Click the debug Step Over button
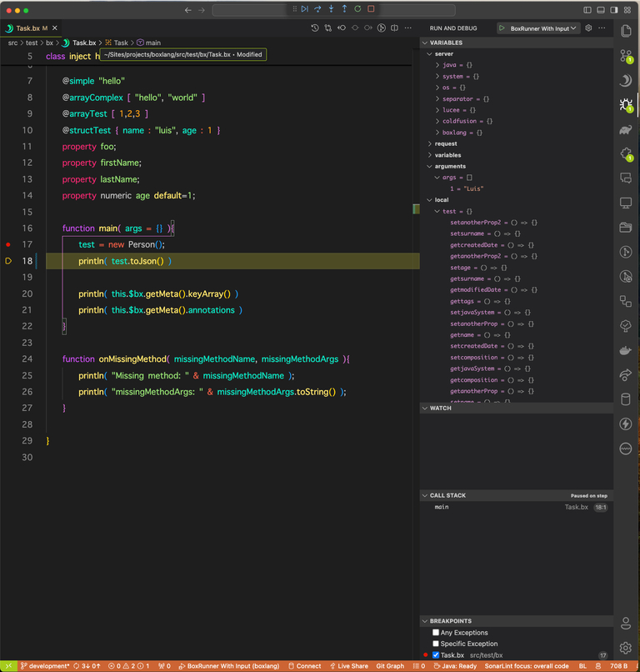640x672 pixels. tap(317, 9)
